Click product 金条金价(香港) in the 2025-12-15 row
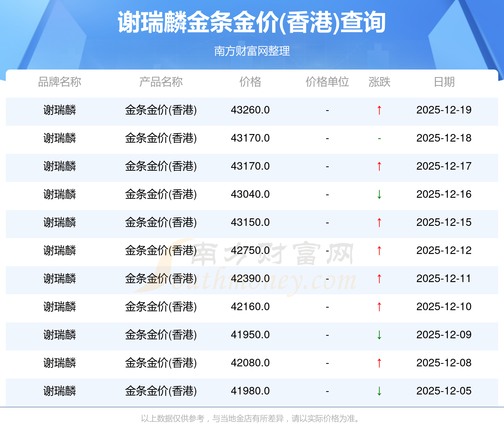 161,222
